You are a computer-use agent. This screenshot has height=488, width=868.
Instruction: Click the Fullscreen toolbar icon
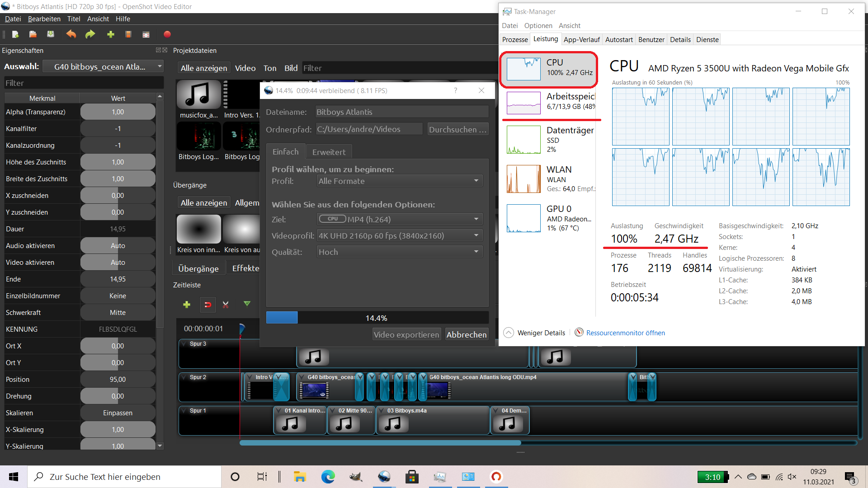(x=146, y=34)
